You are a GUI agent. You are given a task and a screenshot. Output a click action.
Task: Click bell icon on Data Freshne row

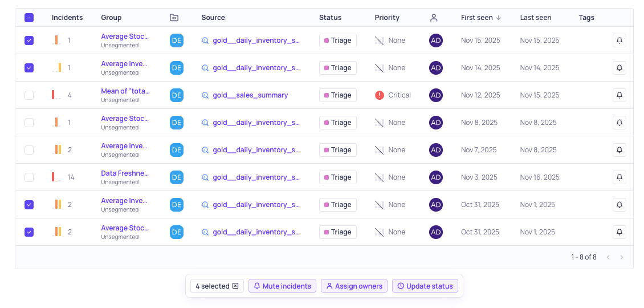[619, 177]
